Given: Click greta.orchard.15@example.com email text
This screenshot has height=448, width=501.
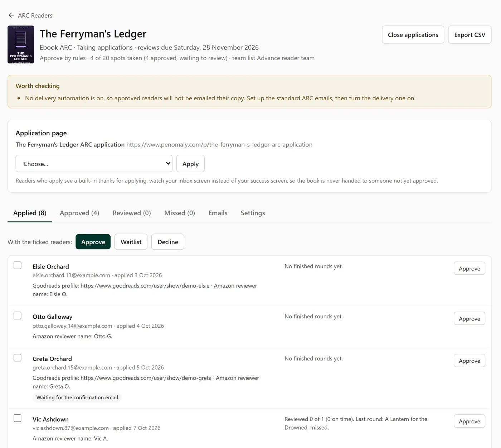Looking at the screenshot, I should pyautogui.click(x=72, y=367).
